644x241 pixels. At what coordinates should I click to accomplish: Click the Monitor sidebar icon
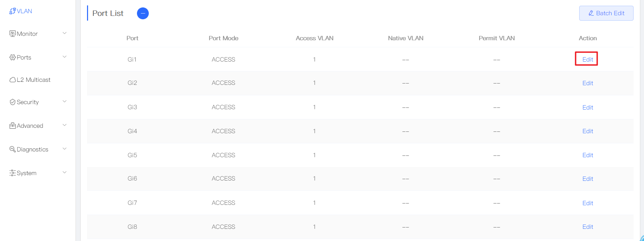[12, 34]
